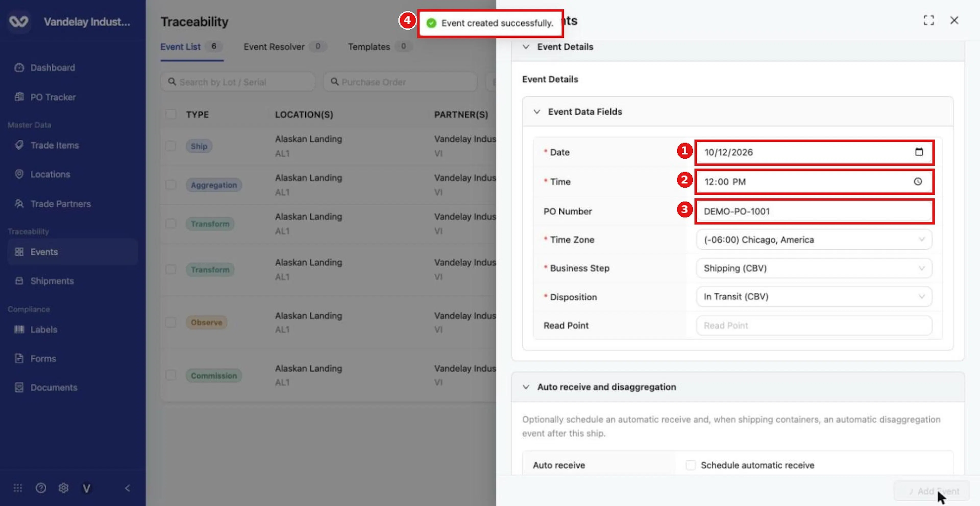Select the Commission event row checkbox
The image size is (980, 506).
(x=171, y=375)
